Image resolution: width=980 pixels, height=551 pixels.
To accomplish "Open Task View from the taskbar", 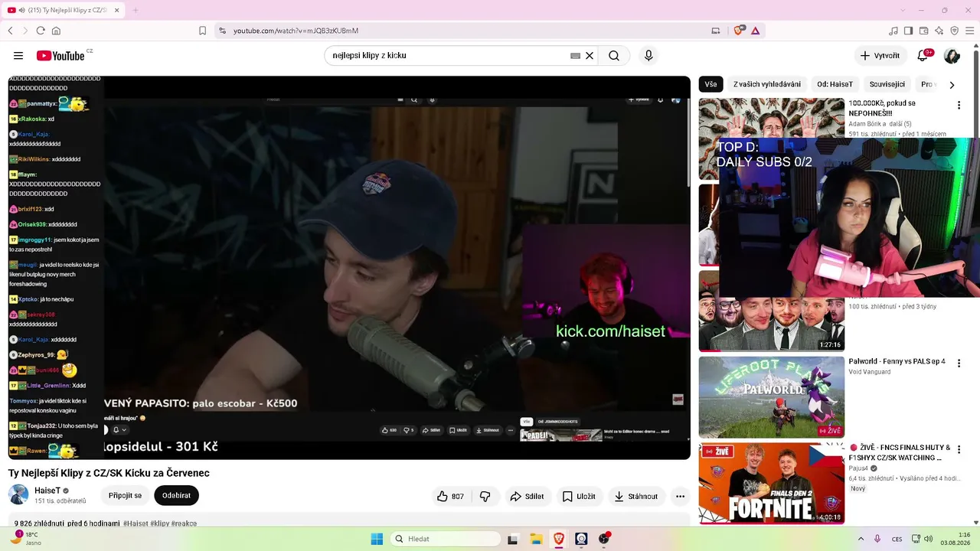I will point(513,539).
